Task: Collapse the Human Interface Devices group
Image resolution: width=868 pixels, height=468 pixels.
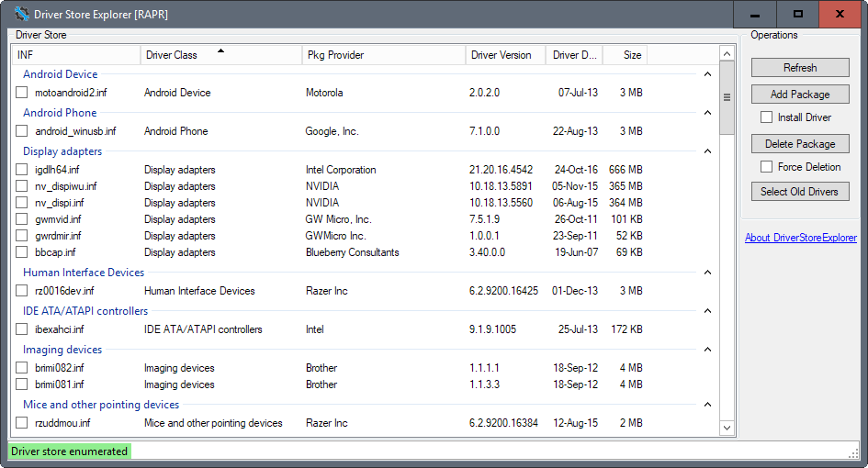Action: [x=707, y=273]
